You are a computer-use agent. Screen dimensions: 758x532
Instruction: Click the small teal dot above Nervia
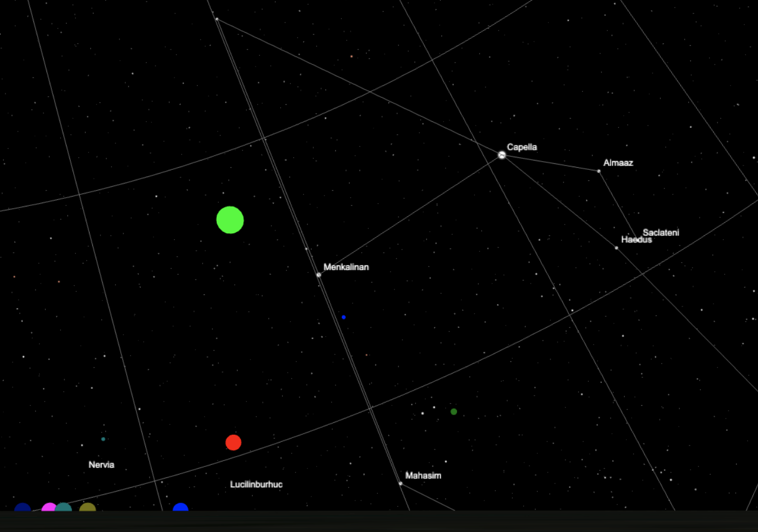pyautogui.click(x=103, y=439)
